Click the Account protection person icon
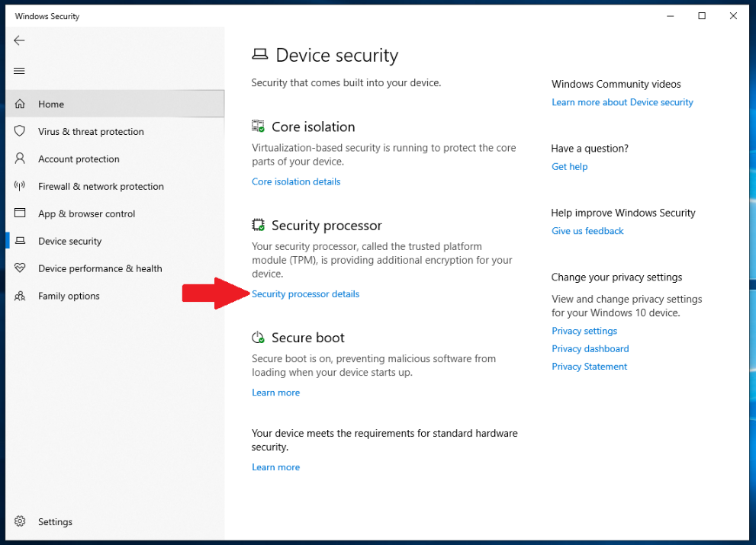Image resolution: width=756 pixels, height=545 pixels. [20, 159]
